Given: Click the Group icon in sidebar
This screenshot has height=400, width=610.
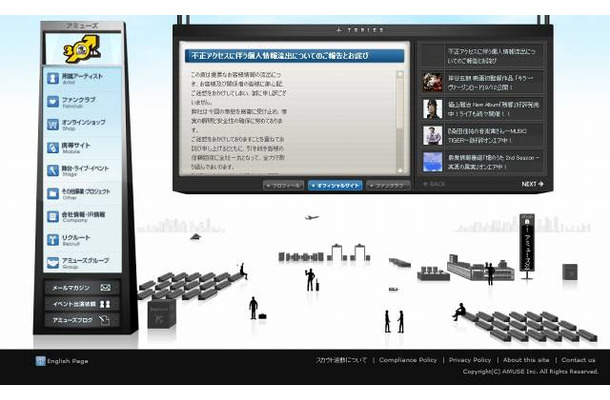Looking at the screenshot, I should 53,263.
